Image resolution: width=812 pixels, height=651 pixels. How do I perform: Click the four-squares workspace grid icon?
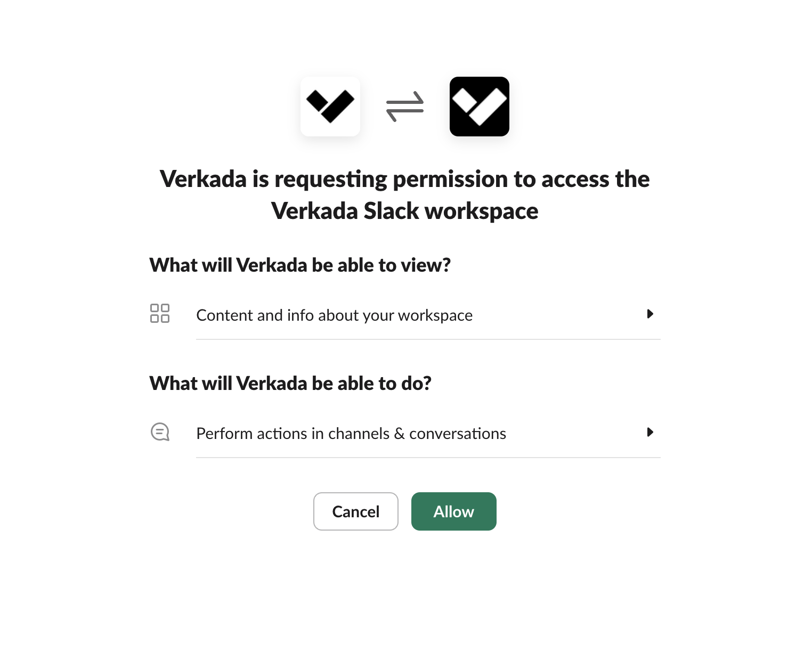click(160, 314)
